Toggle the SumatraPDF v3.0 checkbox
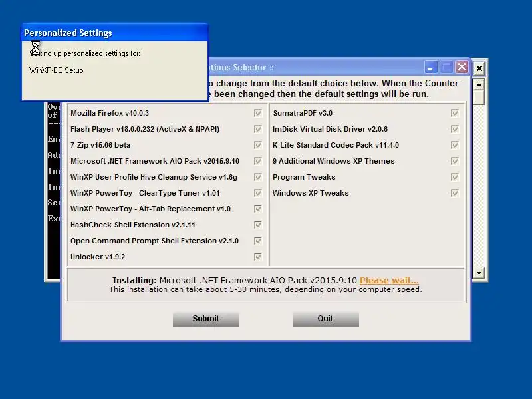 454,113
